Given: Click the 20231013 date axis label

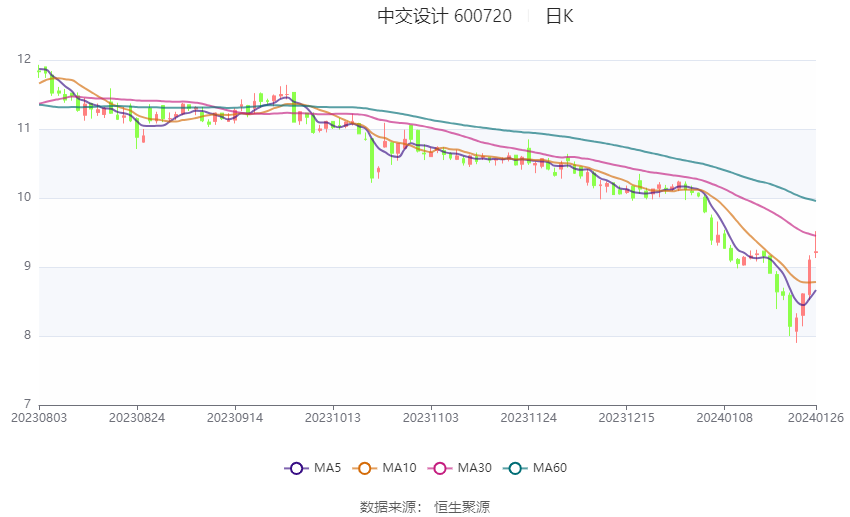Looking at the screenshot, I should point(333,418).
